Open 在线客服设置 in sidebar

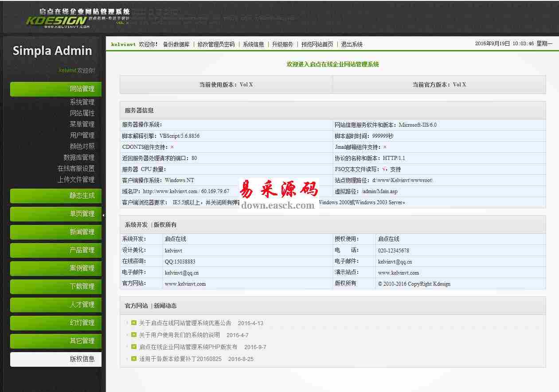tap(76, 168)
